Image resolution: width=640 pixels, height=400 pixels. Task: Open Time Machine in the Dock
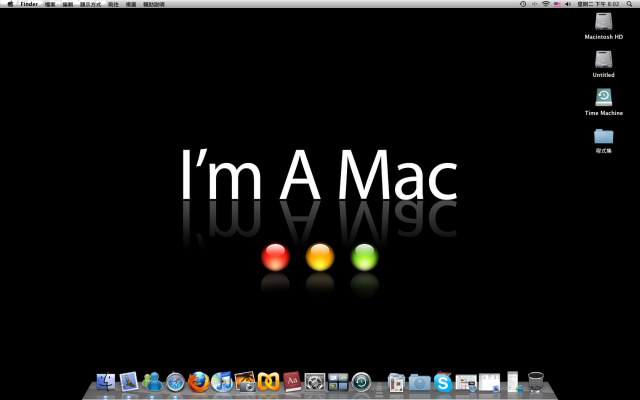(x=362, y=382)
